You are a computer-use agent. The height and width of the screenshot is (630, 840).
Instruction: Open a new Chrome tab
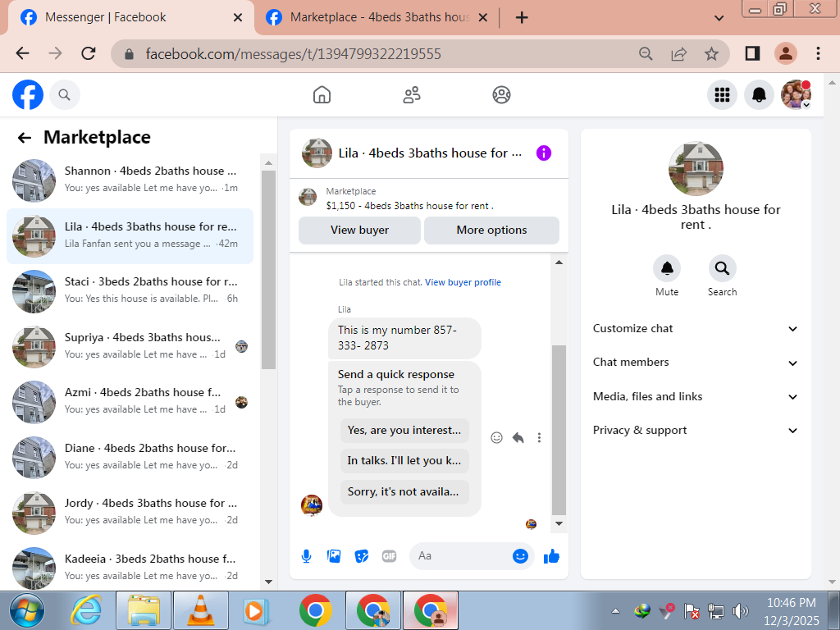pyautogui.click(x=522, y=18)
